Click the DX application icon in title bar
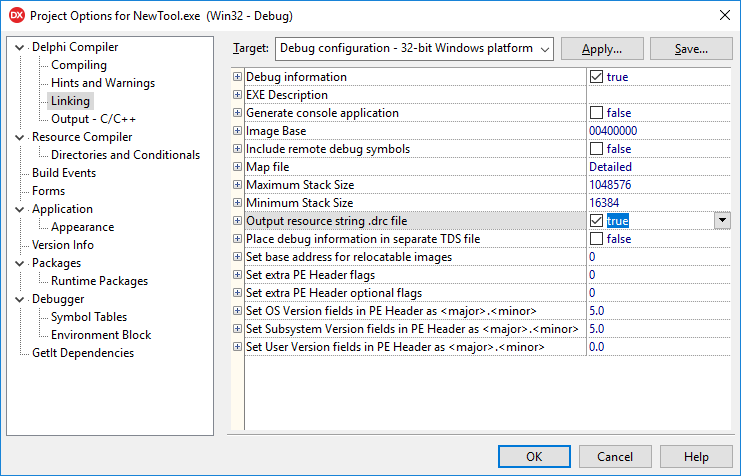 tap(17, 15)
